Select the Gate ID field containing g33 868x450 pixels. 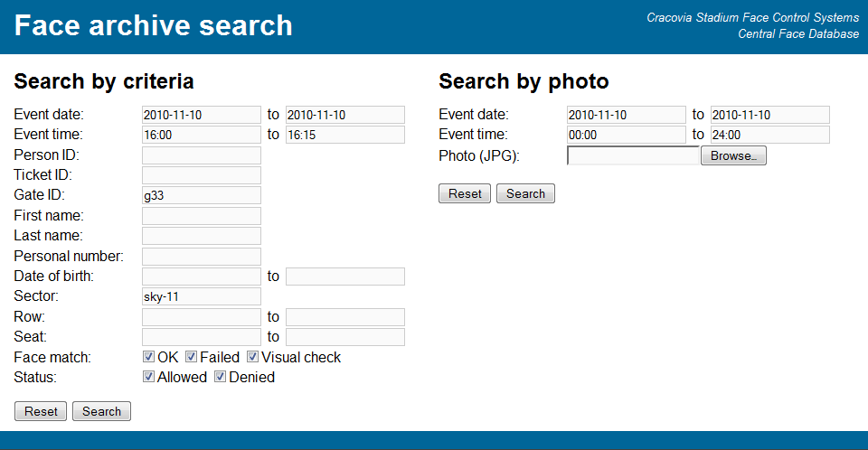pyautogui.click(x=202, y=195)
